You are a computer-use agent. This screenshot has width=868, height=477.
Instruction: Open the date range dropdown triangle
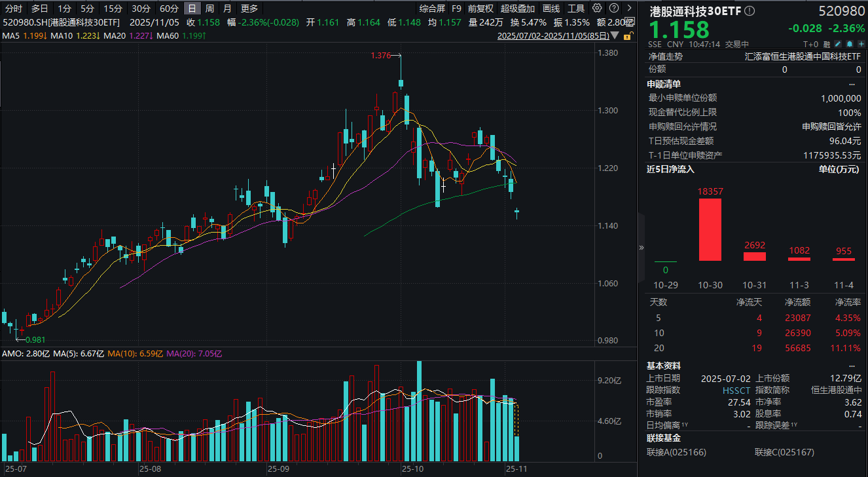click(616, 37)
